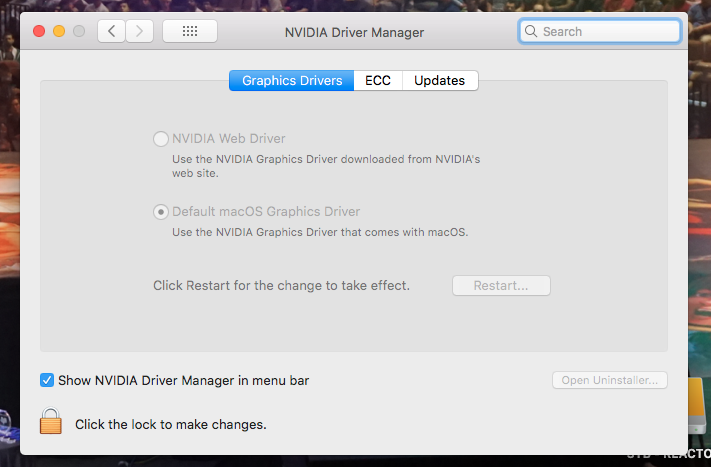Image resolution: width=711 pixels, height=467 pixels.
Task: Click Open Uninstaller... button
Action: 609,380
